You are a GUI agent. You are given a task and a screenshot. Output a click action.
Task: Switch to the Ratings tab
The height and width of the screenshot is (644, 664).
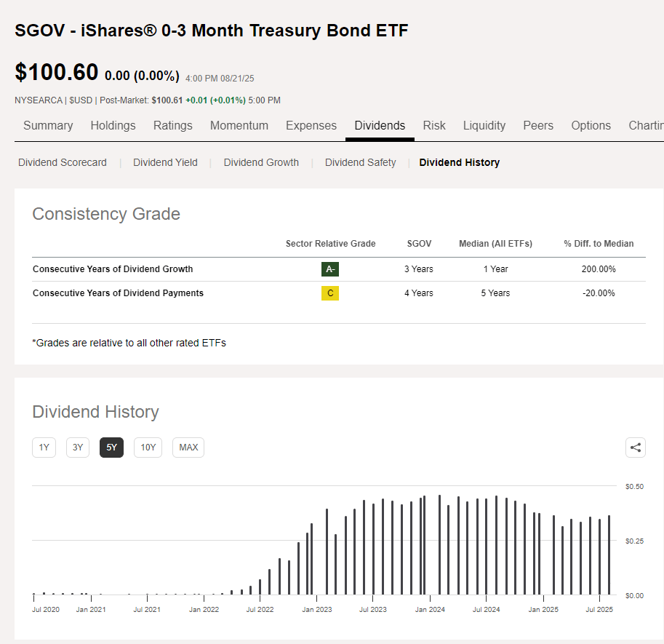pos(173,125)
